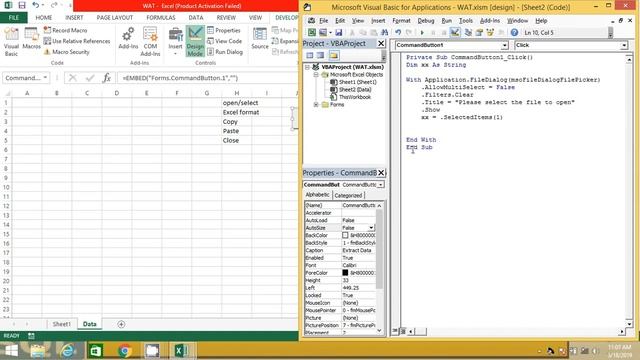The width and height of the screenshot is (640, 360).
Task: Click View Code icon in Project panel
Action: point(310,55)
